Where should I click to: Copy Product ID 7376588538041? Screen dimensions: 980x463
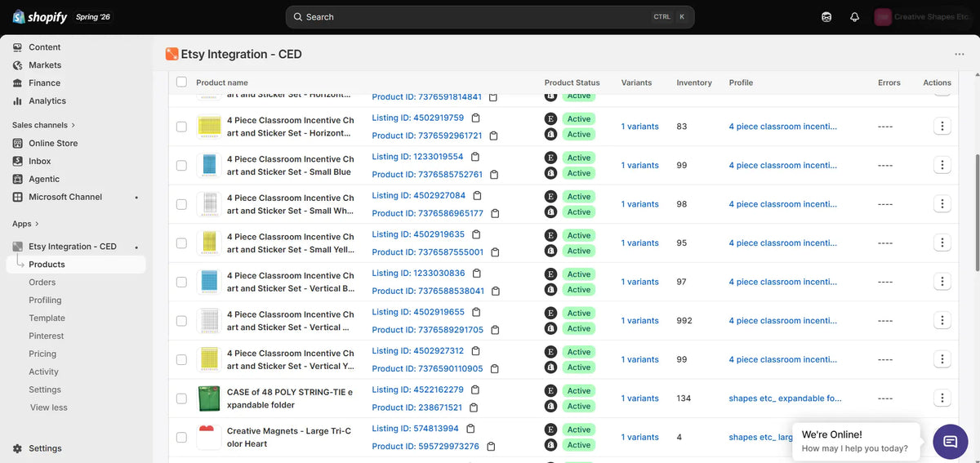[x=496, y=291]
